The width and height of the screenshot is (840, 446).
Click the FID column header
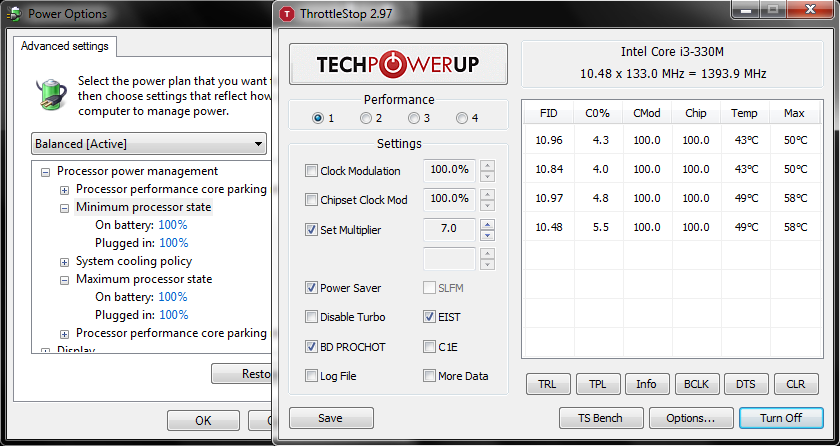[549, 114]
